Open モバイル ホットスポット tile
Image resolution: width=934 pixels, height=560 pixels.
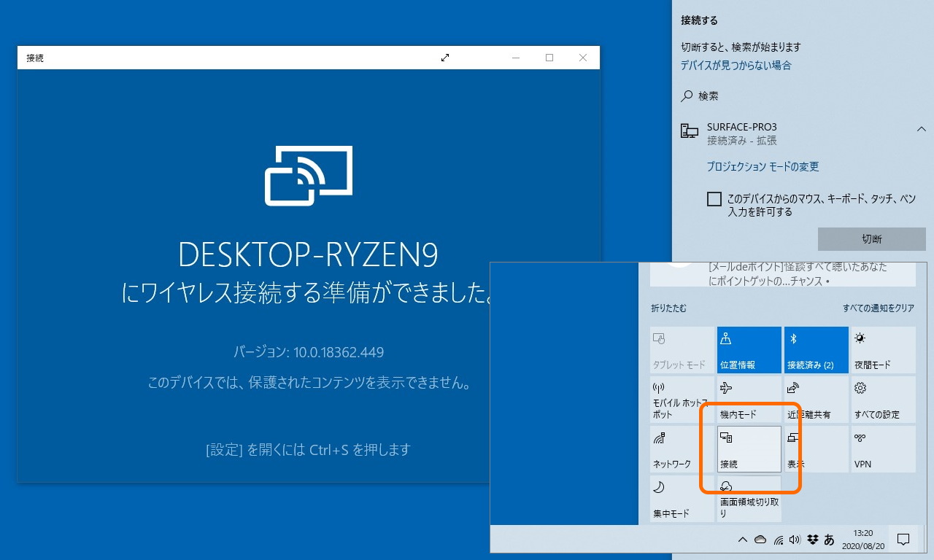681,400
